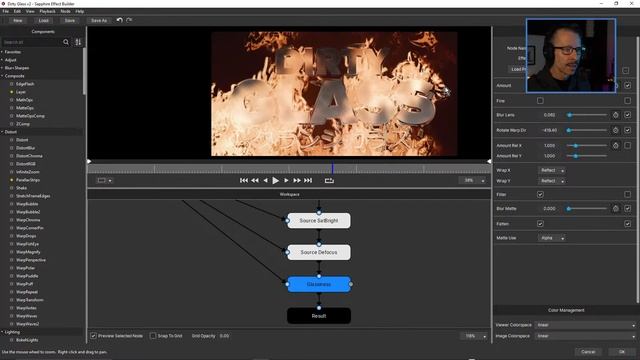This screenshot has height=360, width=640.
Task: Toggle the Fine checkbox
Action: (x=540, y=100)
